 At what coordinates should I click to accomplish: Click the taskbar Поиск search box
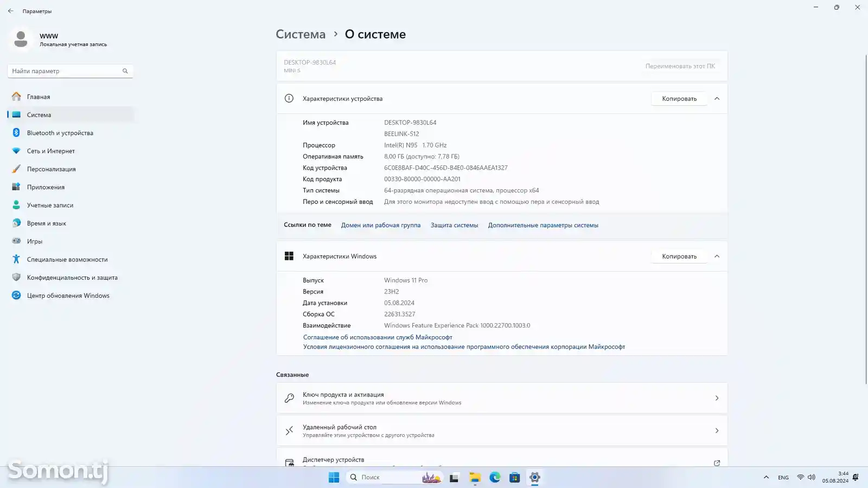(394, 477)
